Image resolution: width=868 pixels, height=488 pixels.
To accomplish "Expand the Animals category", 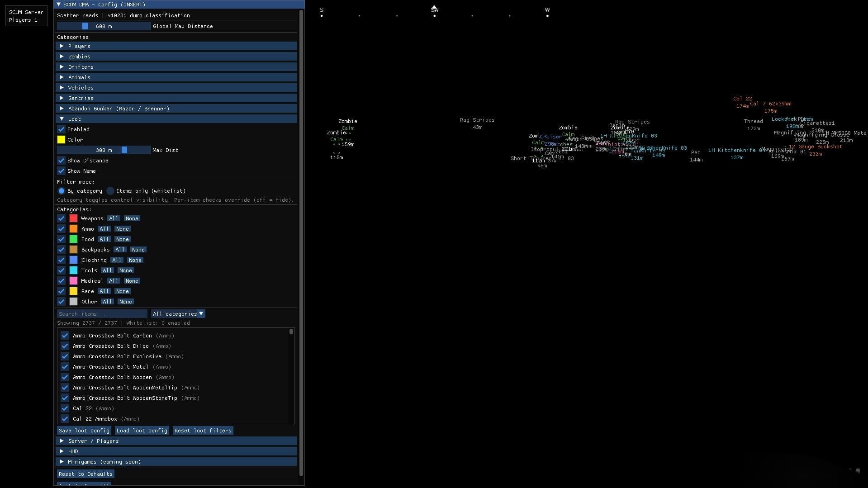I will click(x=176, y=77).
